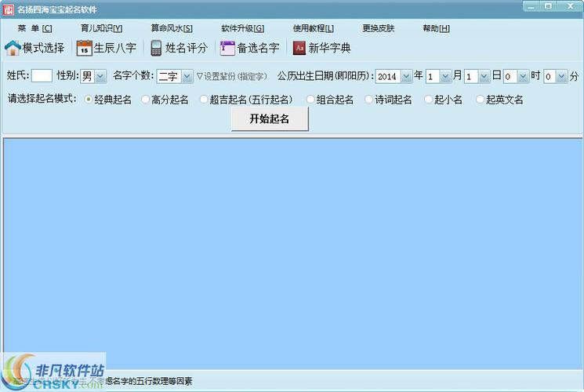Expand the hour dropdown before 时
Screen dimensions: 584x392
517,76
